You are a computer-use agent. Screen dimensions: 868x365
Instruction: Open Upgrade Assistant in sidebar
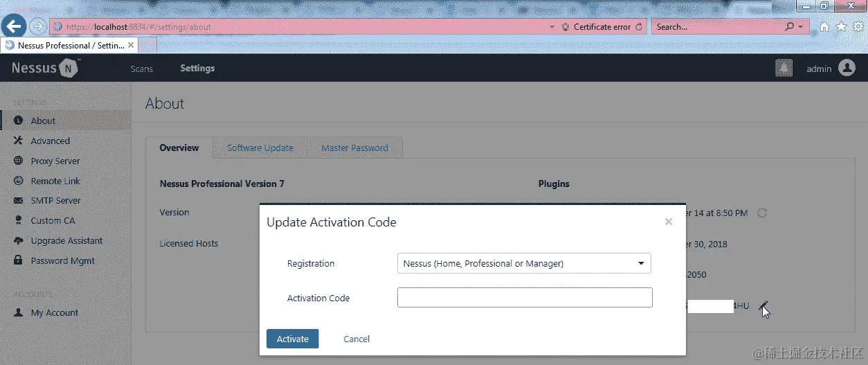click(66, 240)
